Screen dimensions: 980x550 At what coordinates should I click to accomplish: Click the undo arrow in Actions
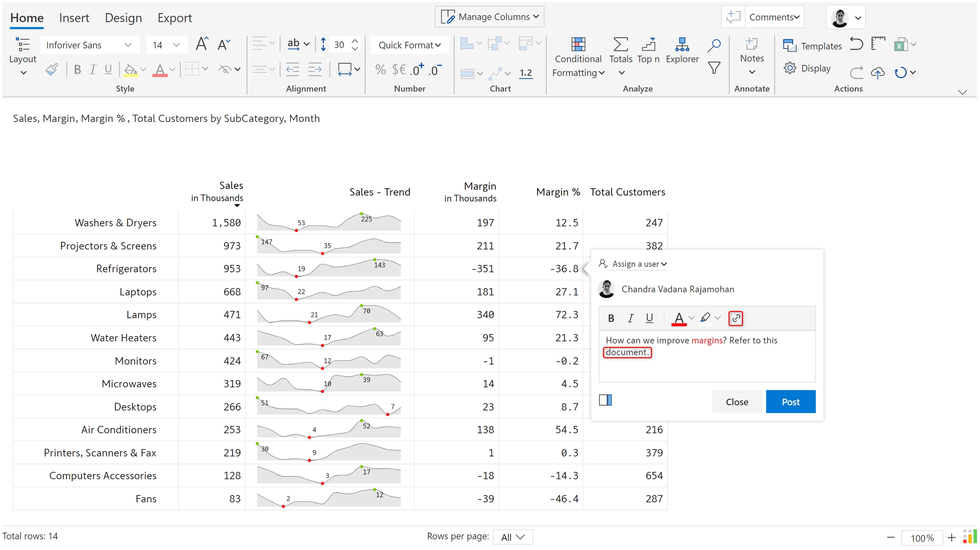point(856,44)
